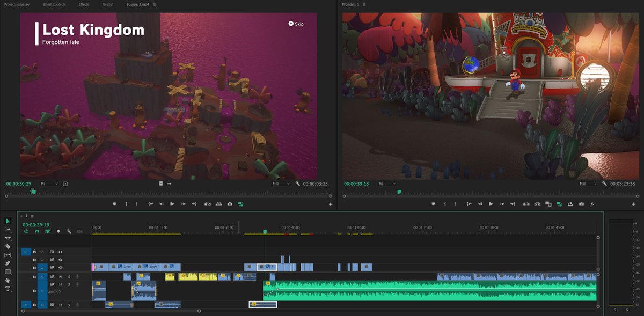Open the Program monitor button editor plus
The width and height of the screenshot is (644, 316).
pyautogui.click(x=635, y=204)
